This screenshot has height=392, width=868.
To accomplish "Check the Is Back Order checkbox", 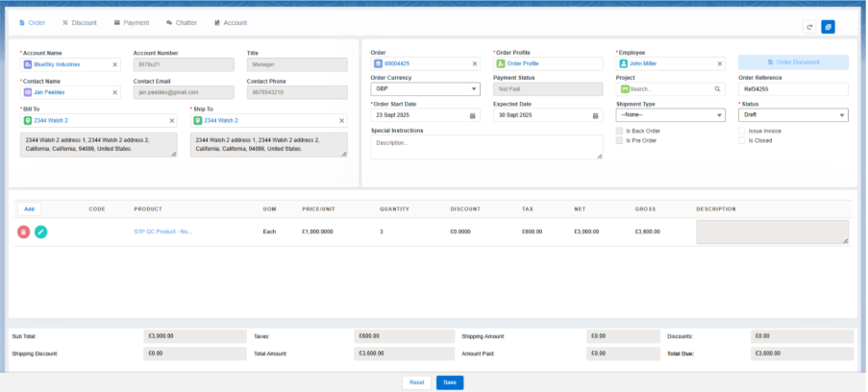I will point(620,130).
